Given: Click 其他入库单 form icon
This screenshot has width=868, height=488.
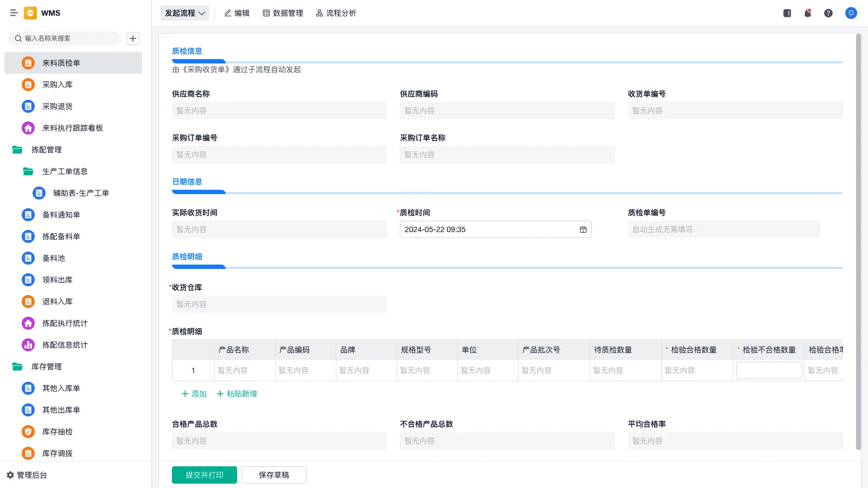Looking at the screenshot, I should [28, 388].
